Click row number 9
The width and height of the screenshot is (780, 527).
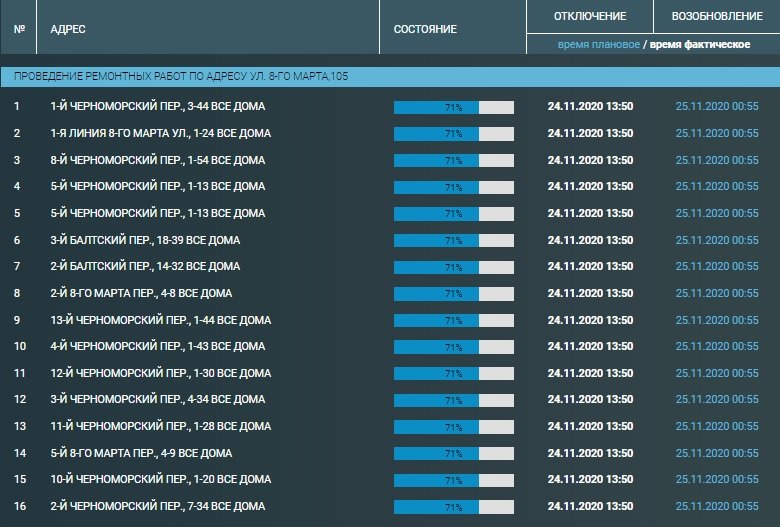pyautogui.click(x=17, y=320)
